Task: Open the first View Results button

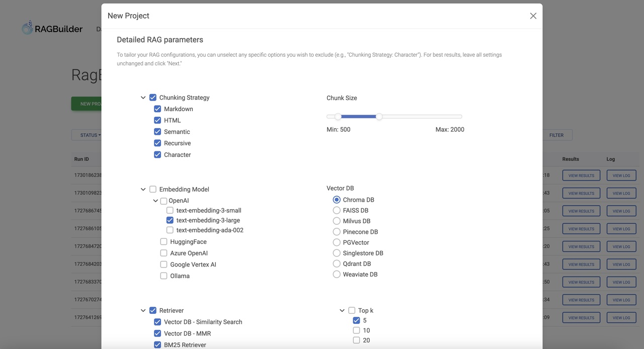Action: point(581,176)
